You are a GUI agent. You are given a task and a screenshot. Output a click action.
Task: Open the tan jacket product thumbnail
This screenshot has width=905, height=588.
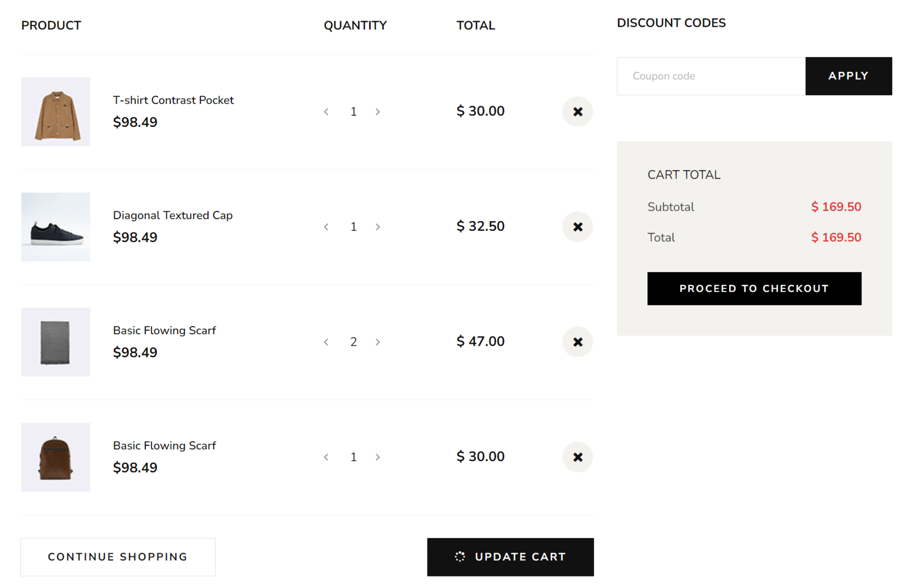coord(56,112)
